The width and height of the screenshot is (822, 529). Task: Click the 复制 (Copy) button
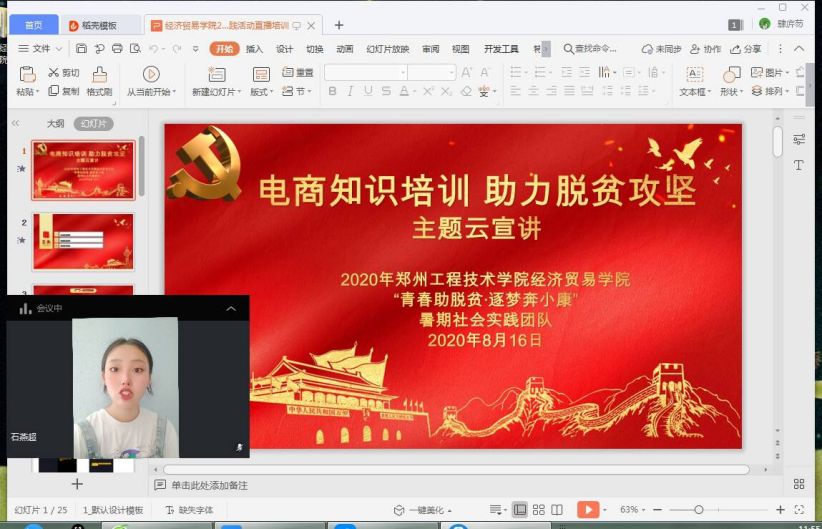coord(63,91)
